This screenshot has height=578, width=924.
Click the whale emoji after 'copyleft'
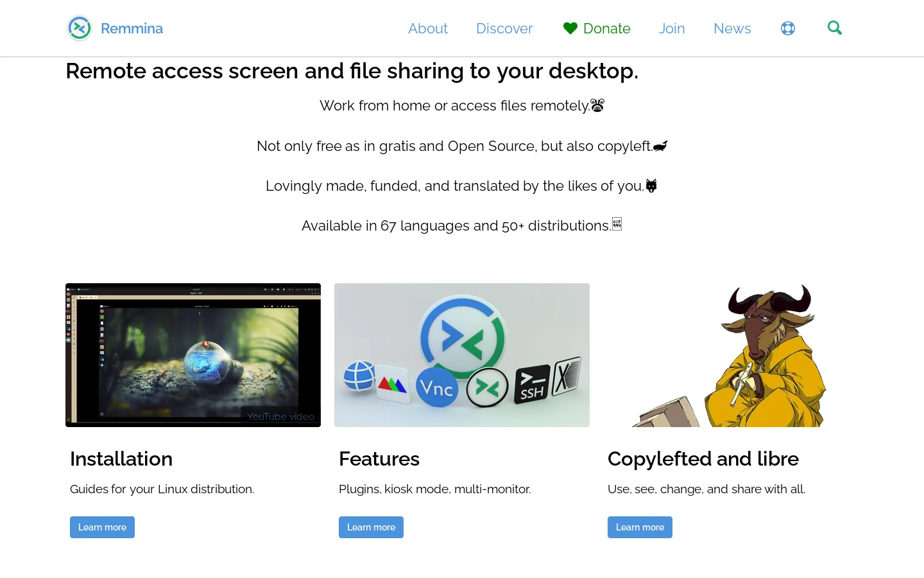(x=660, y=146)
